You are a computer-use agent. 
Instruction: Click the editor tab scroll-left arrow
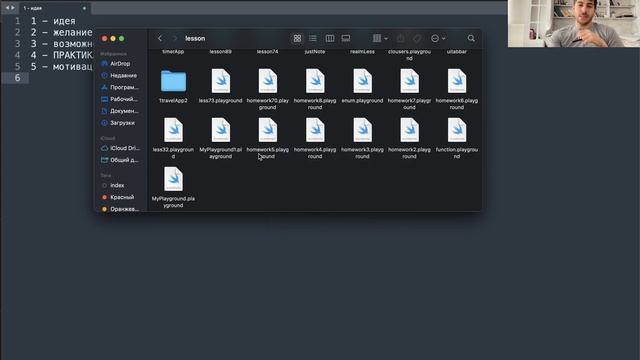point(7,8)
